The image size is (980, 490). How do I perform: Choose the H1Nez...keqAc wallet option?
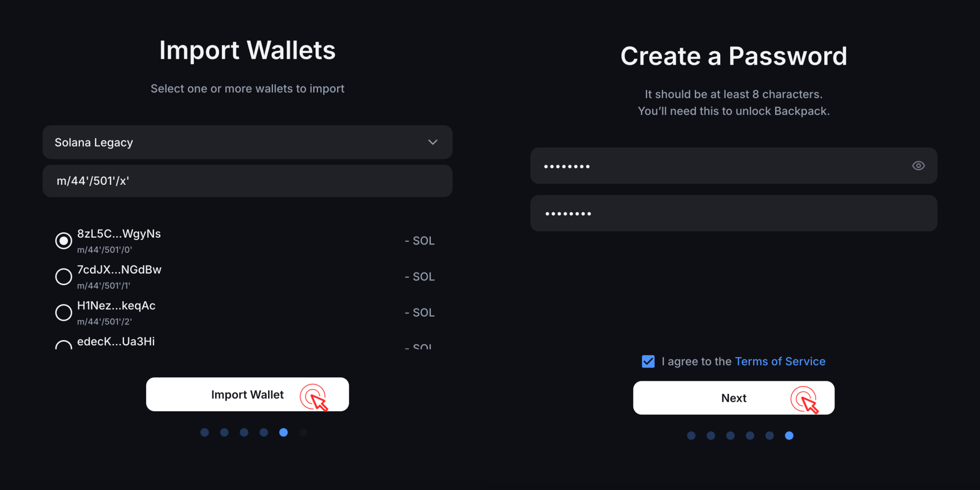pos(64,312)
